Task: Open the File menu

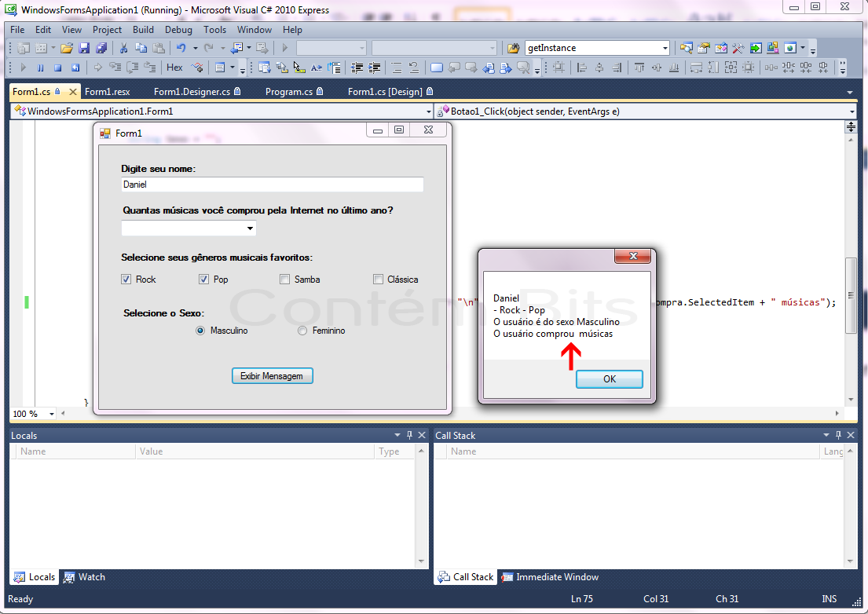Action: pos(17,30)
